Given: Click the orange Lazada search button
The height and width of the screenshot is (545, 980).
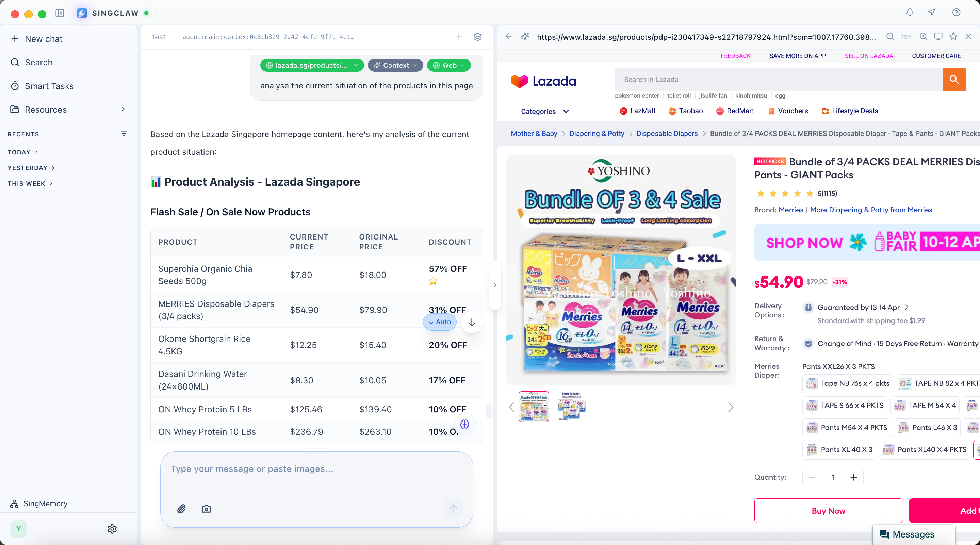Looking at the screenshot, I should coord(953,80).
